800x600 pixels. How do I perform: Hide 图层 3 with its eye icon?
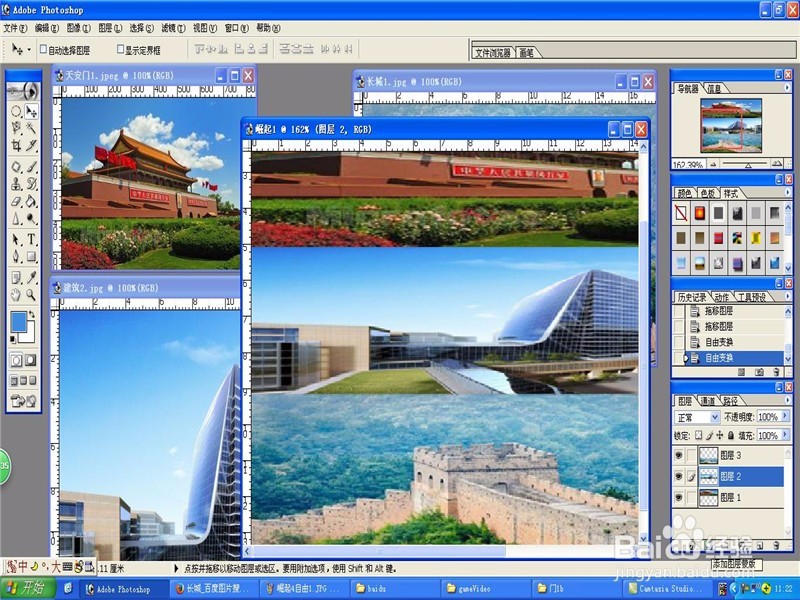click(x=679, y=455)
